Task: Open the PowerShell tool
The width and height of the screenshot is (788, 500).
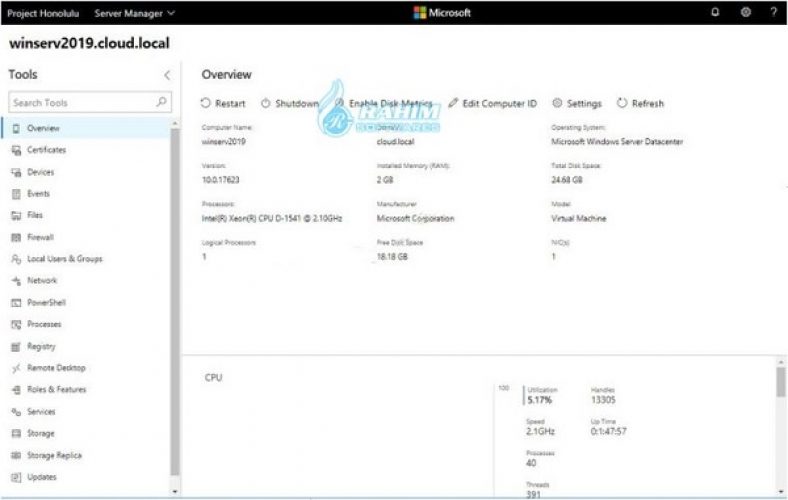Action: coord(46,303)
